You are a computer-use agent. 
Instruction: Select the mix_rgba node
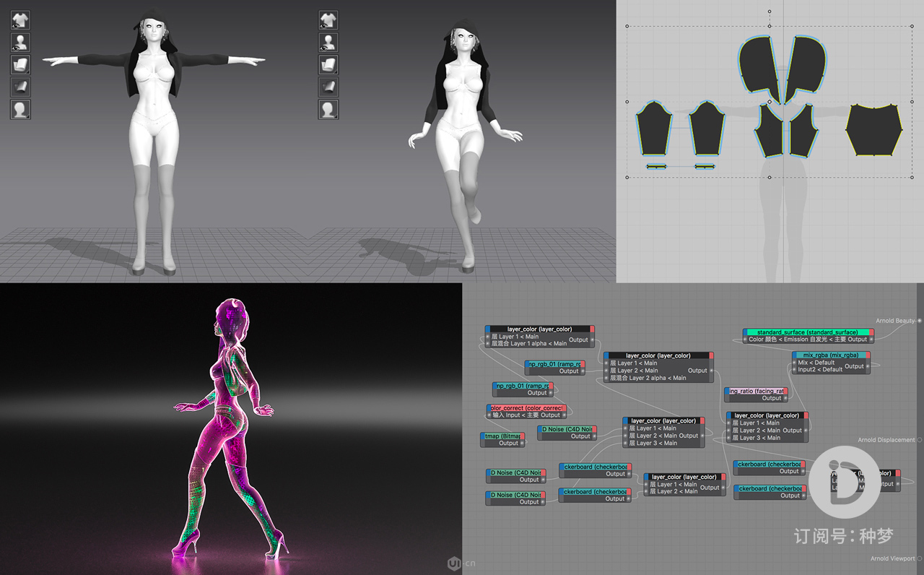(x=830, y=355)
